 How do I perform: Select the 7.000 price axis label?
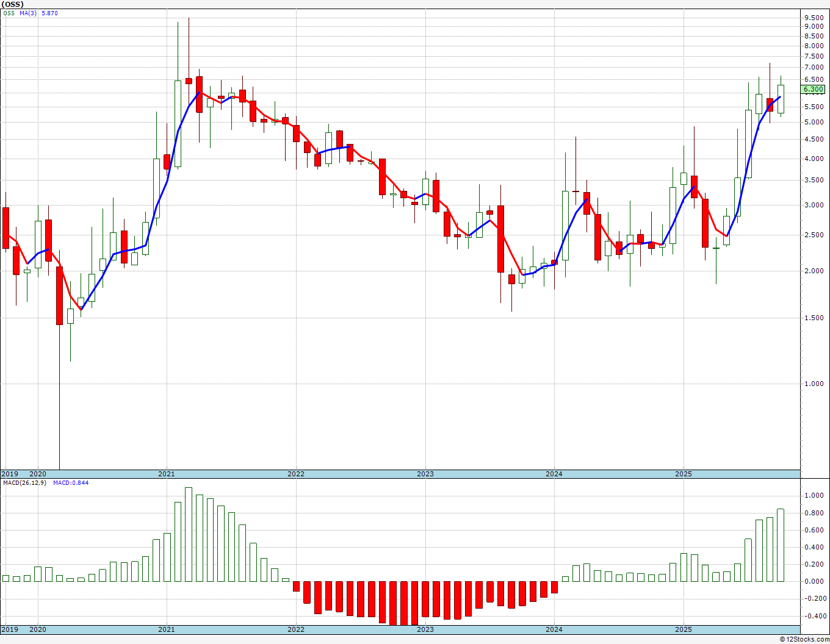click(x=814, y=67)
